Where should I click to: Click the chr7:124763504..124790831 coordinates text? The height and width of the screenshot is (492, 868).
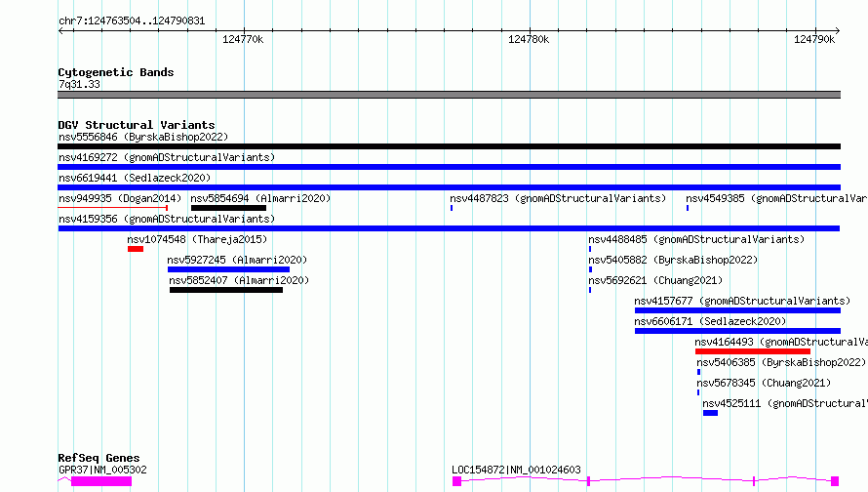132,20
